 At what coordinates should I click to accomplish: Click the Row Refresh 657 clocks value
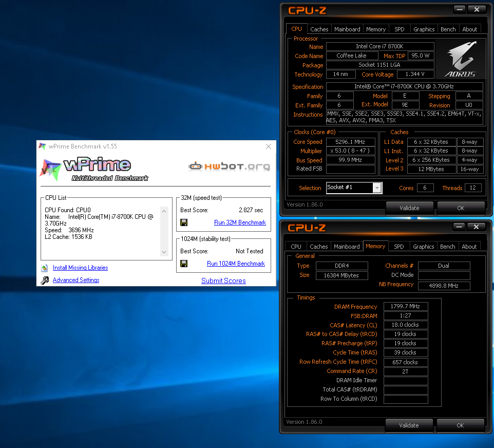point(406,362)
